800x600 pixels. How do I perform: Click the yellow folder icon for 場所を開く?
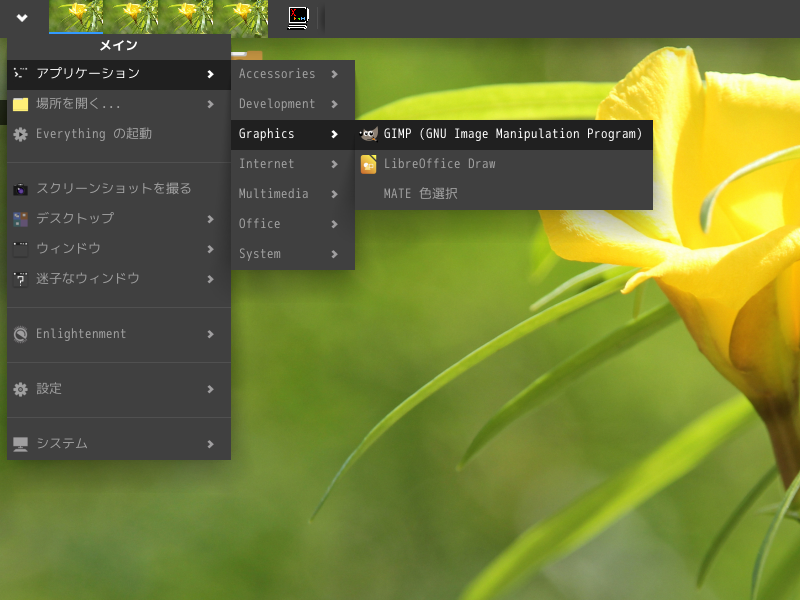point(20,104)
